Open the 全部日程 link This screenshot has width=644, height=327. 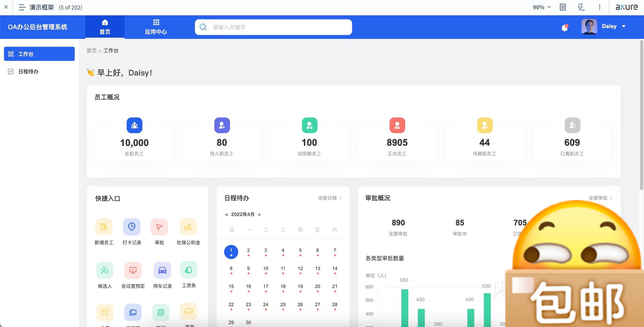(x=330, y=198)
